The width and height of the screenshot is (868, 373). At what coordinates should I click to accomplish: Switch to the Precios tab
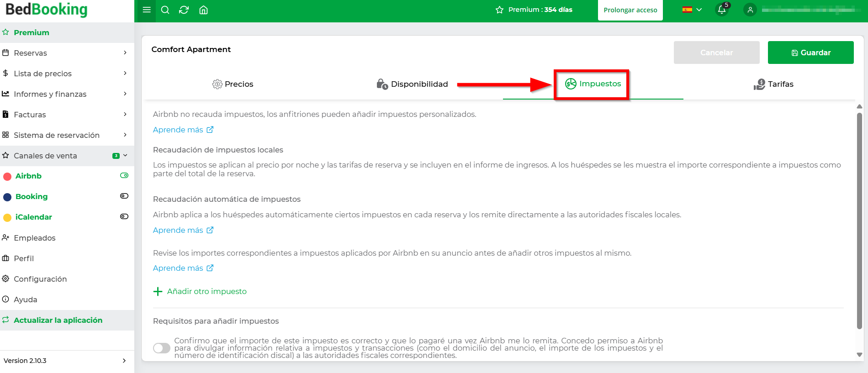point(233,84)
